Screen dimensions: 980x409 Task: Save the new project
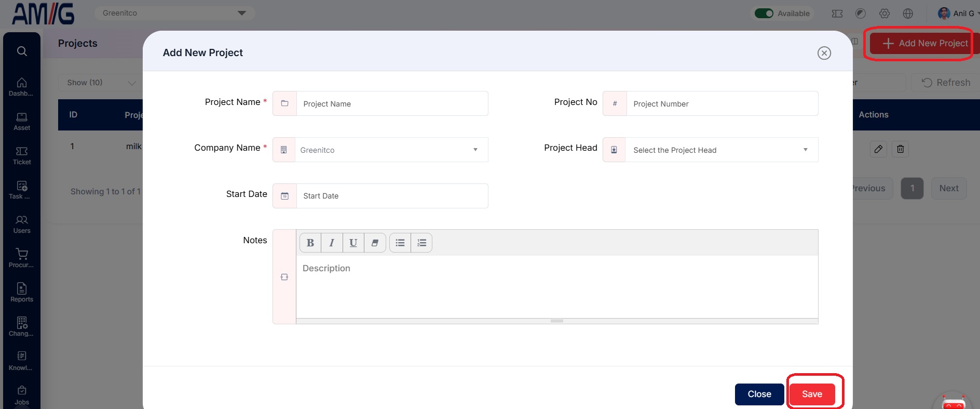pos(812,394)
